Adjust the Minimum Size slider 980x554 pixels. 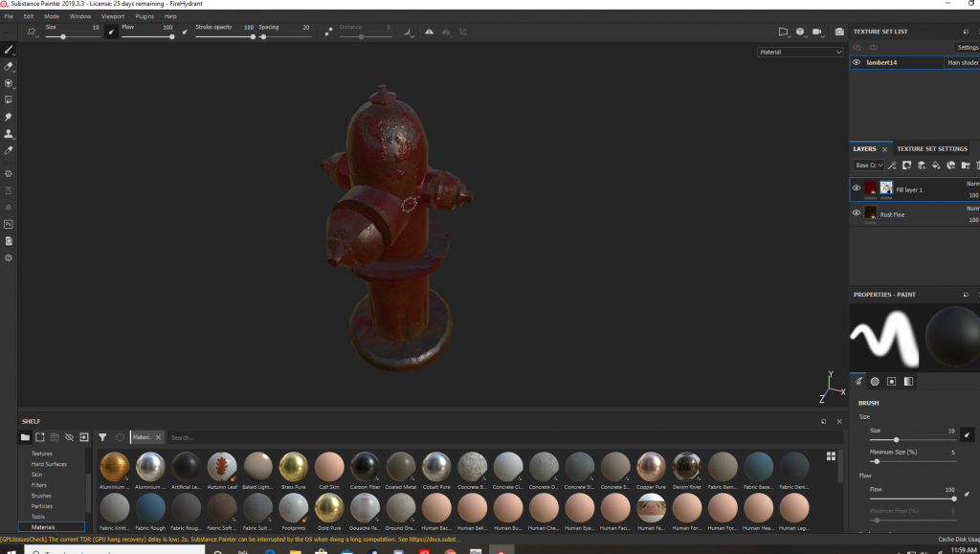[x=913, y=461]
